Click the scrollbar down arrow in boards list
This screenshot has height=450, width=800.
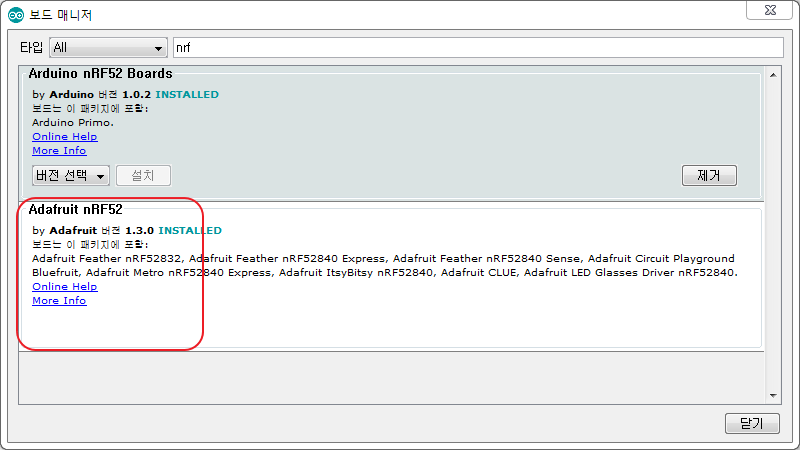pyautogui.click(x=773, y=395)
